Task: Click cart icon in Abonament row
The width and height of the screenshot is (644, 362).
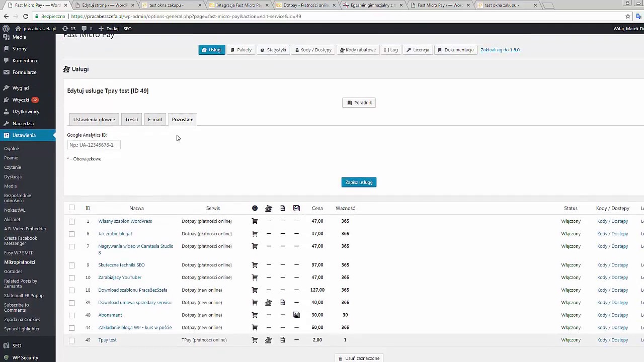Action: [255, 315]
